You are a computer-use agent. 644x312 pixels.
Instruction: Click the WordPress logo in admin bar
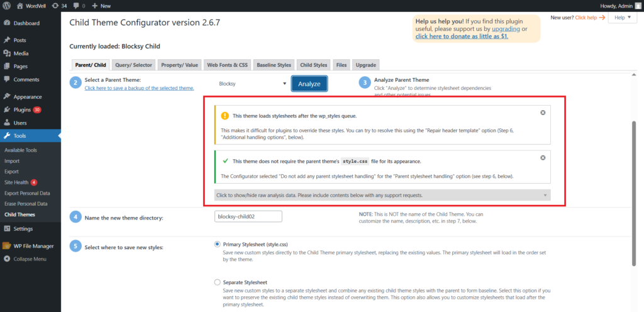pyautogui.click(x=7, y=6)
